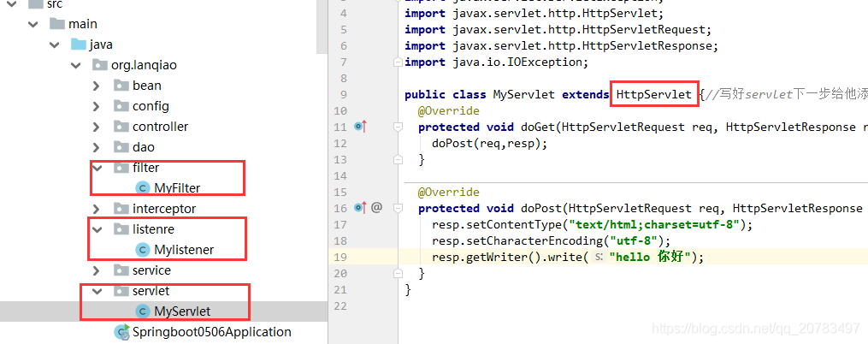Collapse the org.lanqiao package chevron
Screen dimensions: 868x344
point(75,65)
